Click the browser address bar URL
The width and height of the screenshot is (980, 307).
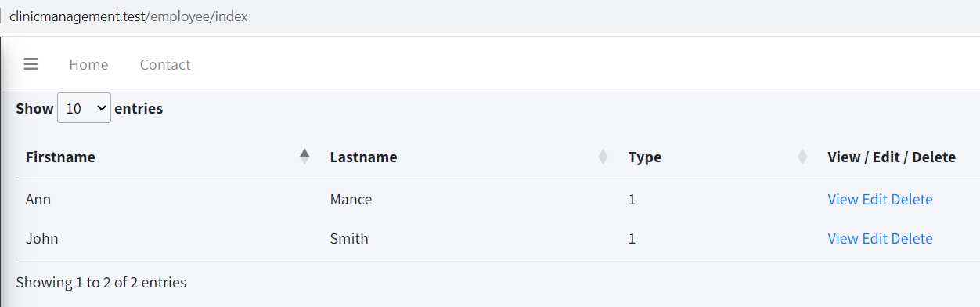pos(128,16)
